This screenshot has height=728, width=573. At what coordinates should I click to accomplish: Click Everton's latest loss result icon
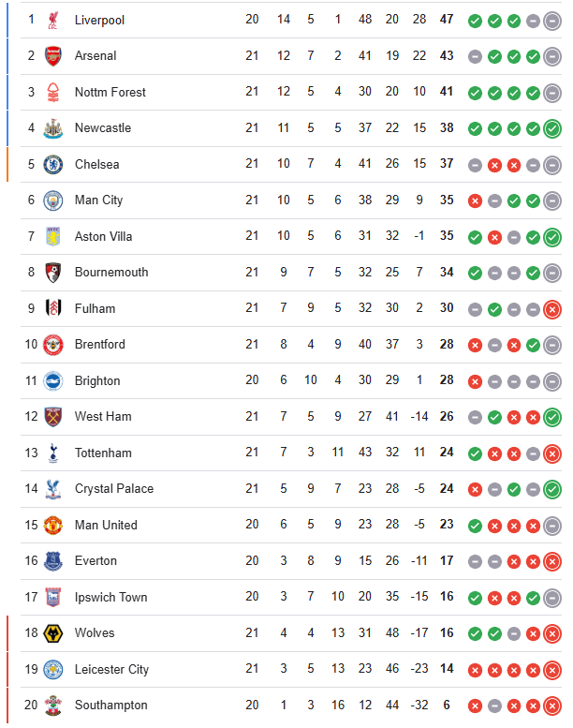click(552, 562)
